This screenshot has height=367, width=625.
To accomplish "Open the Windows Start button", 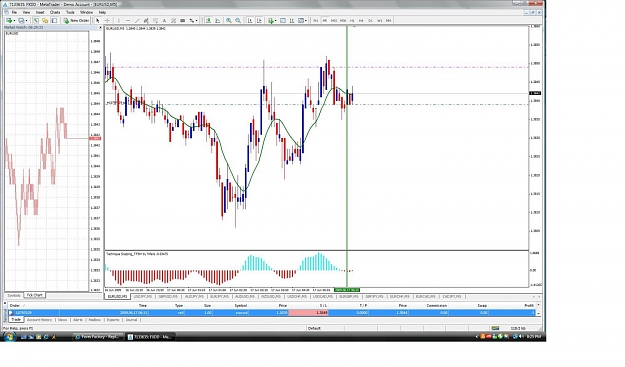I will pyautogui.click(x=9, y=337).
